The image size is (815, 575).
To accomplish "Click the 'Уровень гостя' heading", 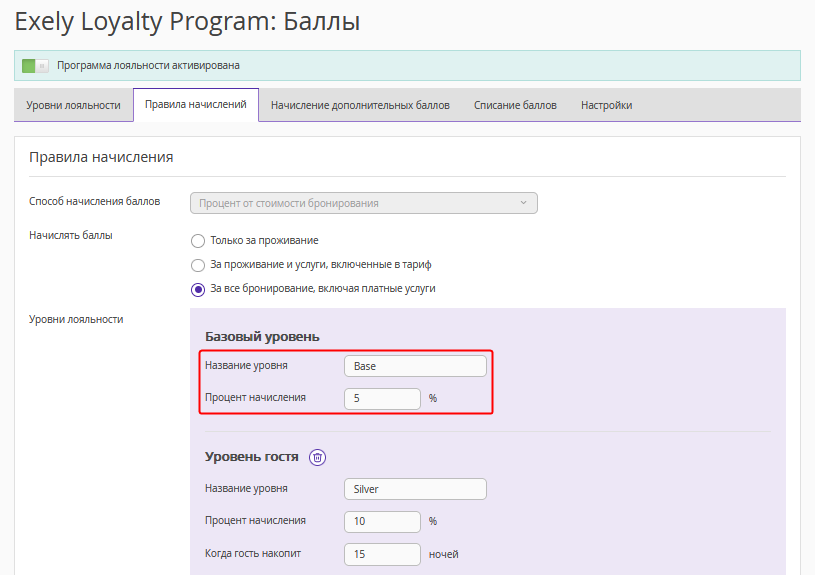I will (x=252, y=457).
